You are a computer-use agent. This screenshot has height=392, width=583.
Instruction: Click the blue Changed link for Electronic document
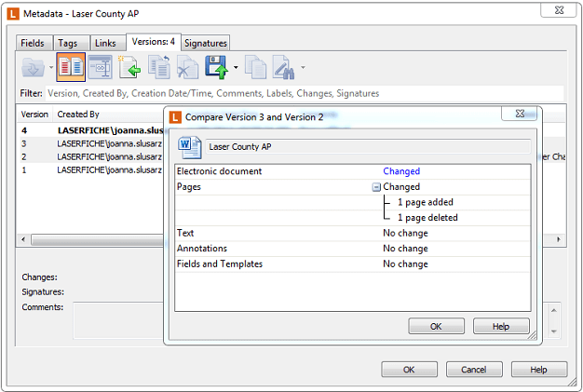coord(401,171)
